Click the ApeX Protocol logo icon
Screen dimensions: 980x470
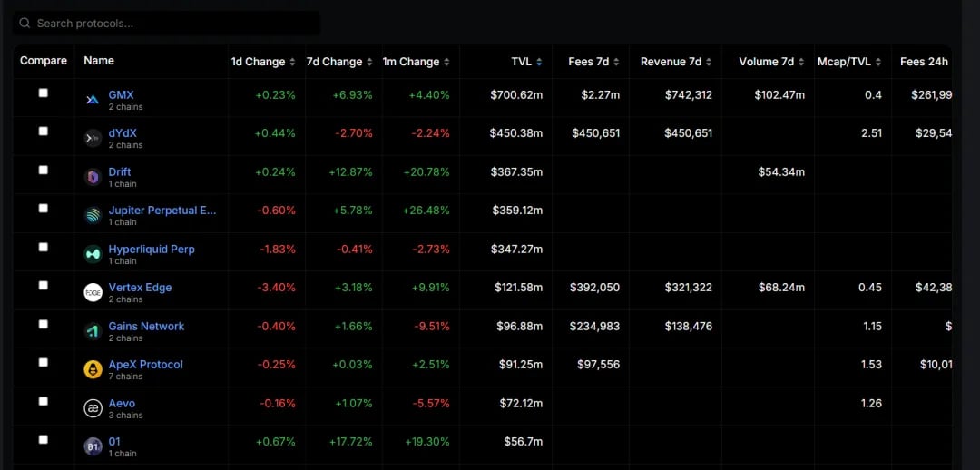pos(93,370)
